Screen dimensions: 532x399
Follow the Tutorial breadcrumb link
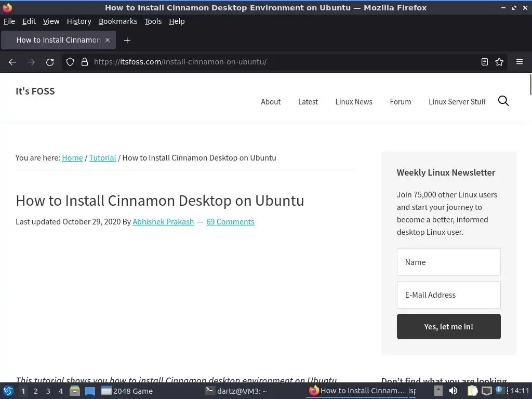point(102,158)
